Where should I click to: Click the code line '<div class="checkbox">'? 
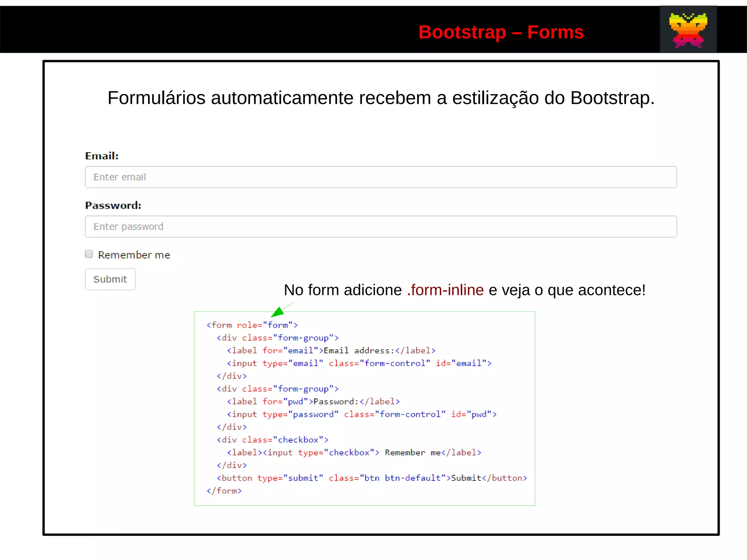(x=272, y=440)
